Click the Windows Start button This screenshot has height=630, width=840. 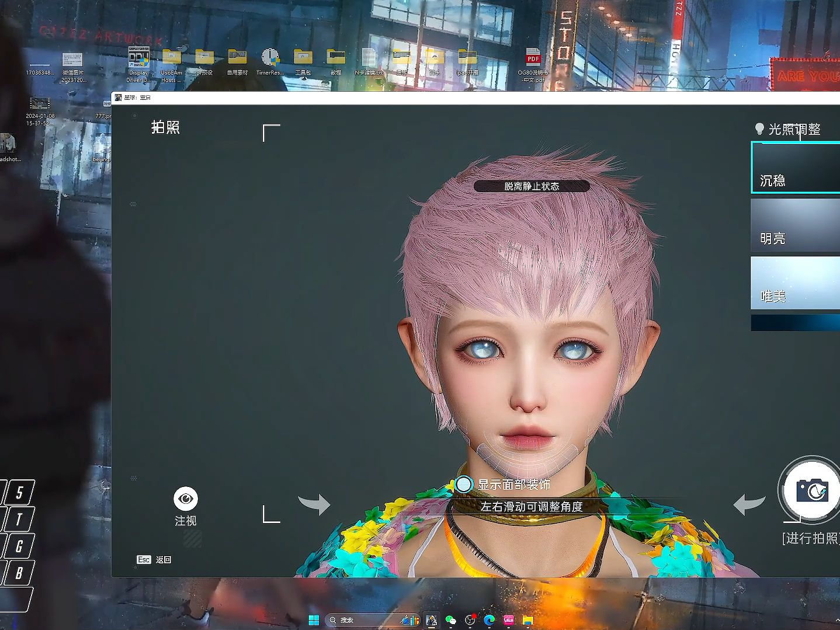point(314,620)
